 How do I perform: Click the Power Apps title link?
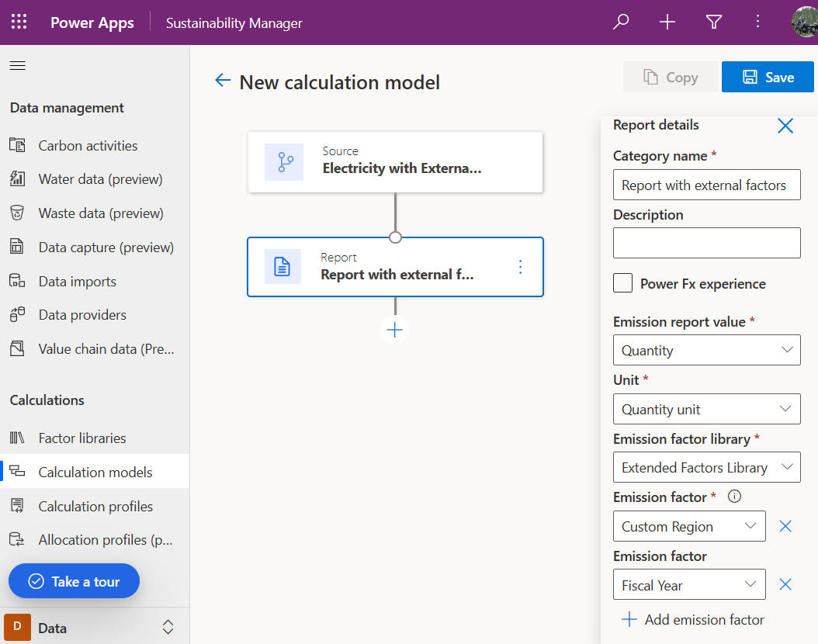click(x=92, y=23)
